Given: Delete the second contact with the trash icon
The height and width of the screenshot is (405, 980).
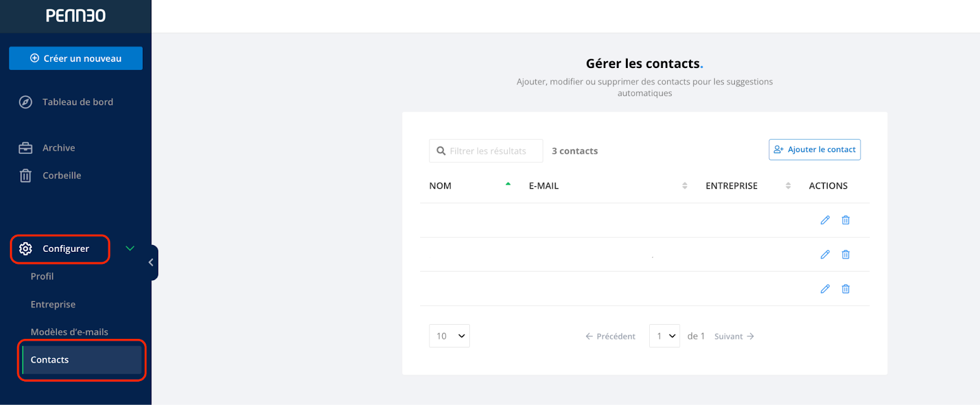Looking at the screenshot, I should click(846, 254).
